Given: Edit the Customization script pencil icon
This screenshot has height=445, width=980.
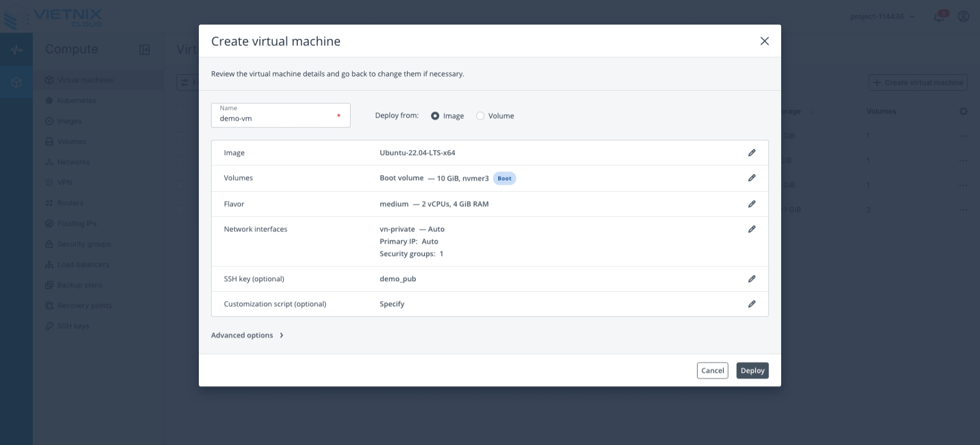Looking at the screenshot, I should (x=752, y=304).
